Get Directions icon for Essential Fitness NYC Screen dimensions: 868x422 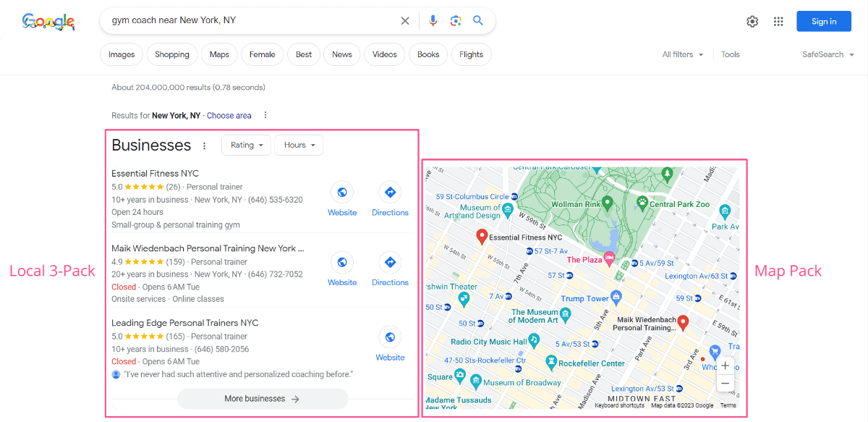390,193
